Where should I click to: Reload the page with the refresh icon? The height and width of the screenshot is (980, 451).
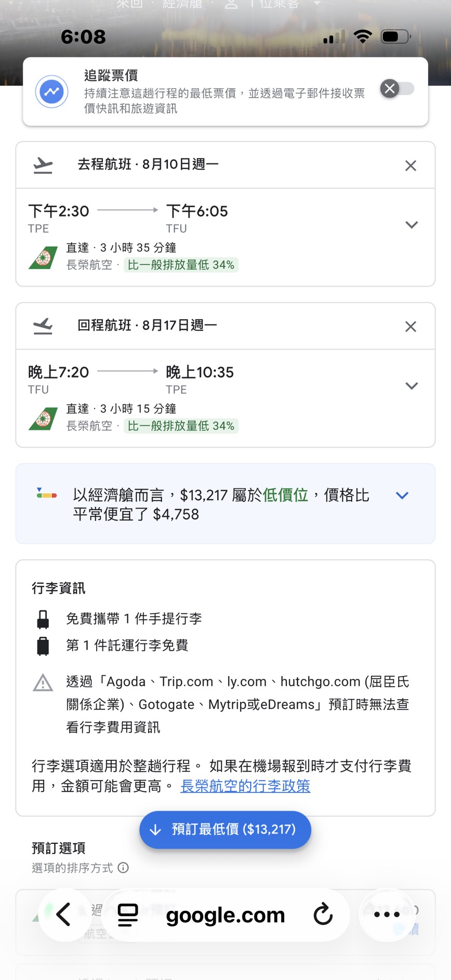pos(323,915)
